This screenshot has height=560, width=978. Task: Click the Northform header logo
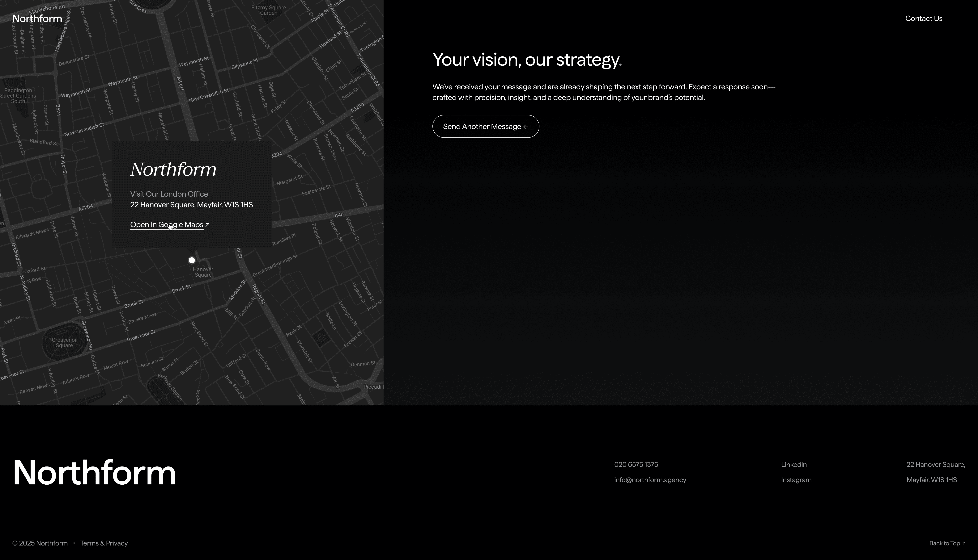[37, 19]
